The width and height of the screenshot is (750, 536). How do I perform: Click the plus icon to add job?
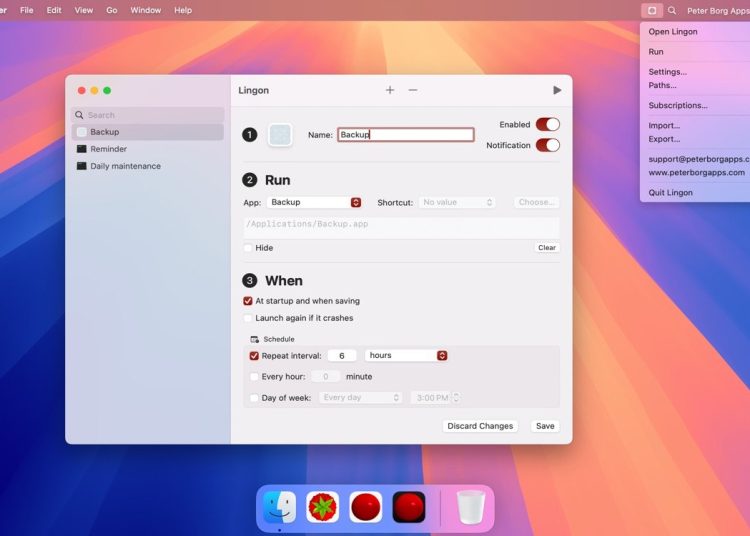(x=390, y=90)
